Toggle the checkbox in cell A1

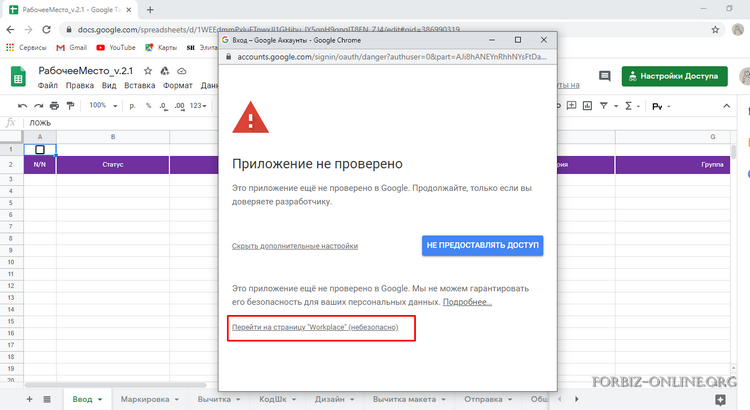(40, 150)
